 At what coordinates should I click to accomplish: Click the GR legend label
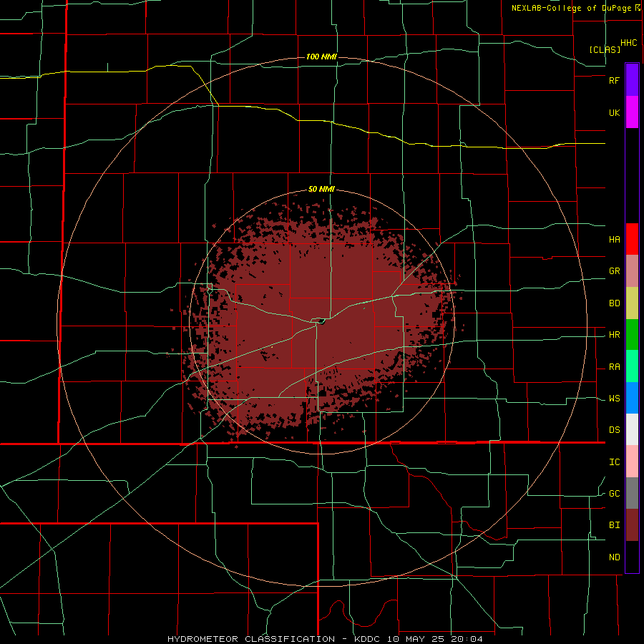(x=614, y=271)
